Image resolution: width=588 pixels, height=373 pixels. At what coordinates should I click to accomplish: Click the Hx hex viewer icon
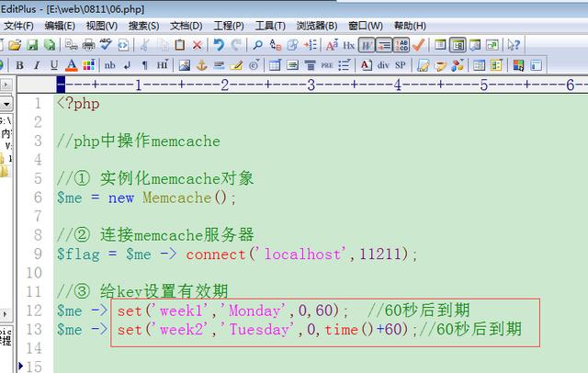[x=349, y=45]
